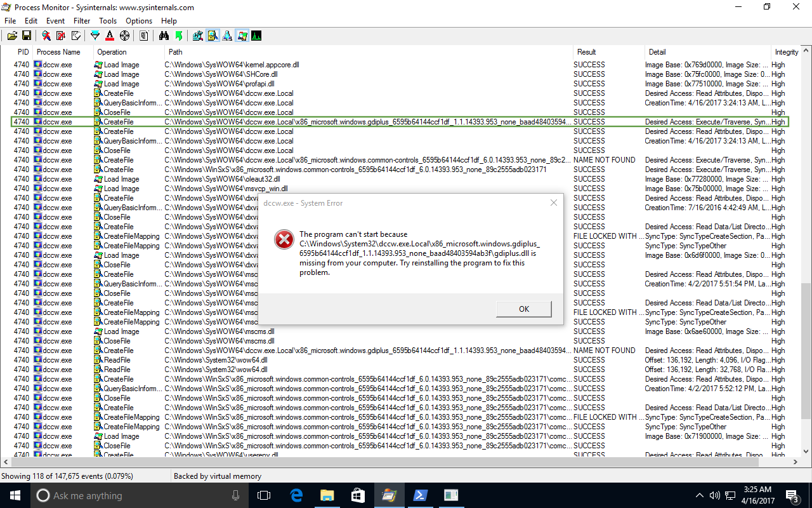Open the Help menu
The width and height of the screenshot is (812, 508).
[x=169, y=21]
